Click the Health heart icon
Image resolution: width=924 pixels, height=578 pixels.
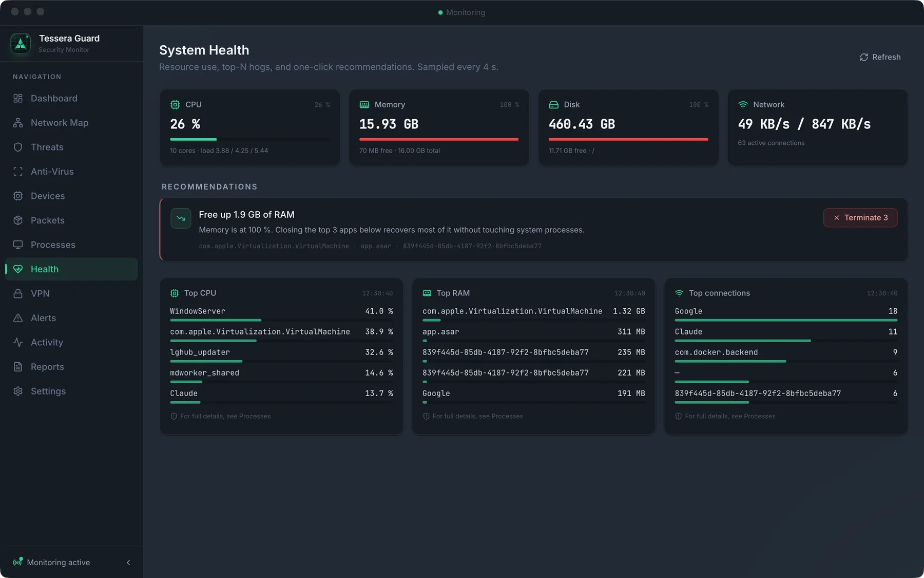point(18,269)
